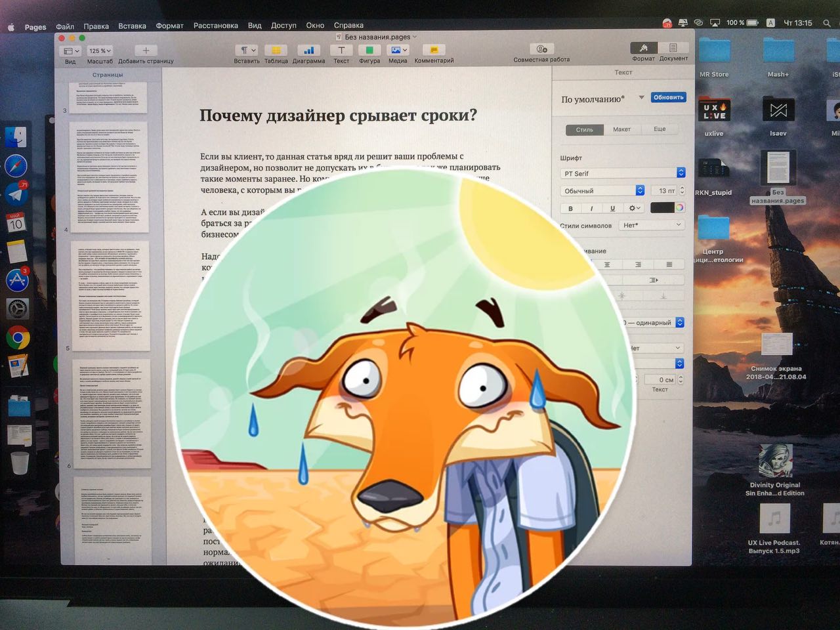Open Telegram from the Dock
Viewport: 840px width, 630px height.
click(16, 194)
